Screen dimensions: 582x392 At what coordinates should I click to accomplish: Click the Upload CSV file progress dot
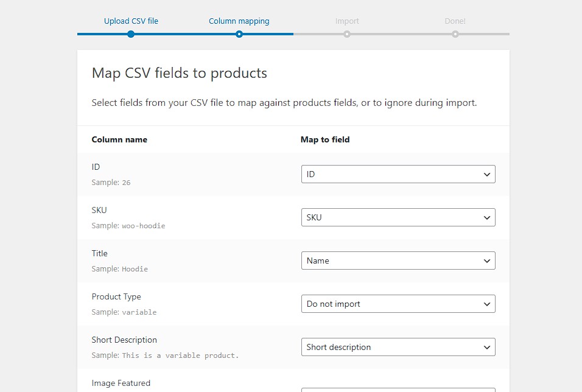[131, 34]
